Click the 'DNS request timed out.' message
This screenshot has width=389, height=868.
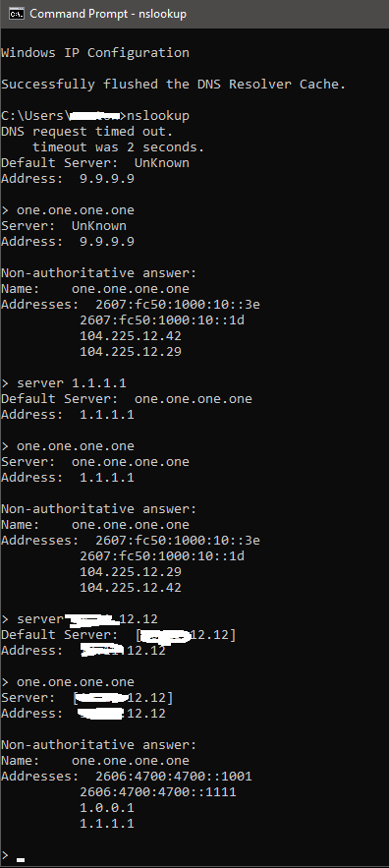[x=86, y=131]
